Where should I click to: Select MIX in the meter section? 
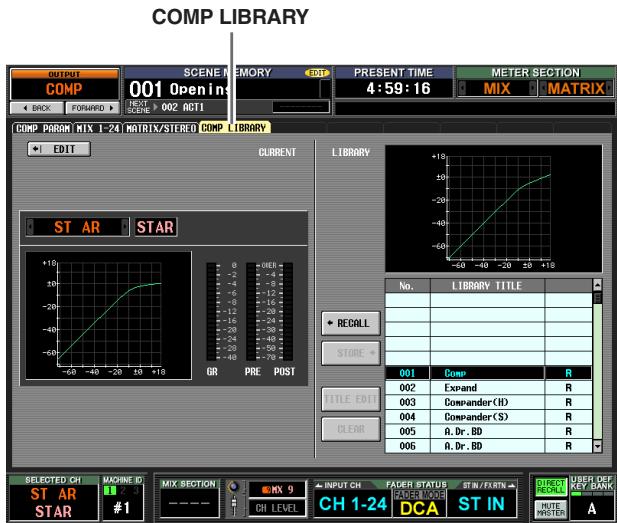497,88
